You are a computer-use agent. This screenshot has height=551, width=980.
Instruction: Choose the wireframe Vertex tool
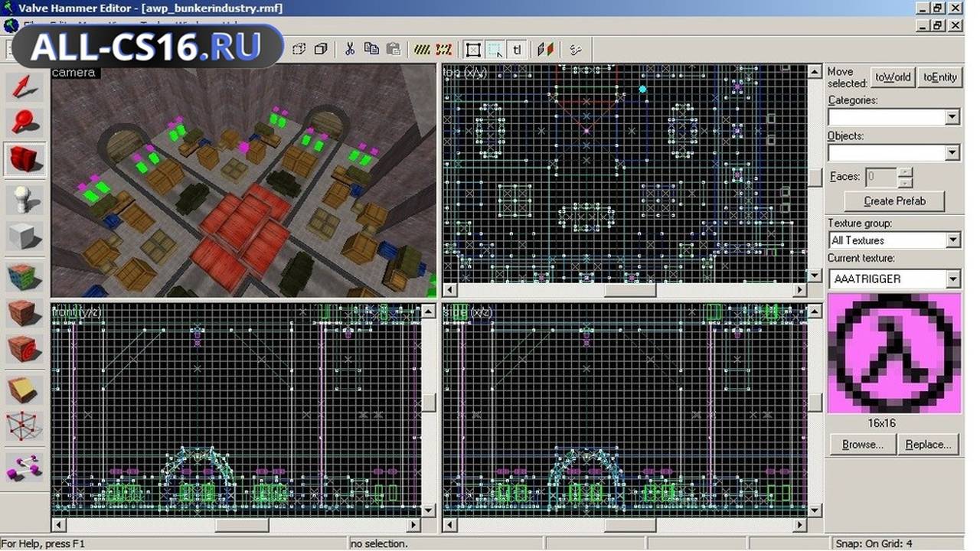25,427
